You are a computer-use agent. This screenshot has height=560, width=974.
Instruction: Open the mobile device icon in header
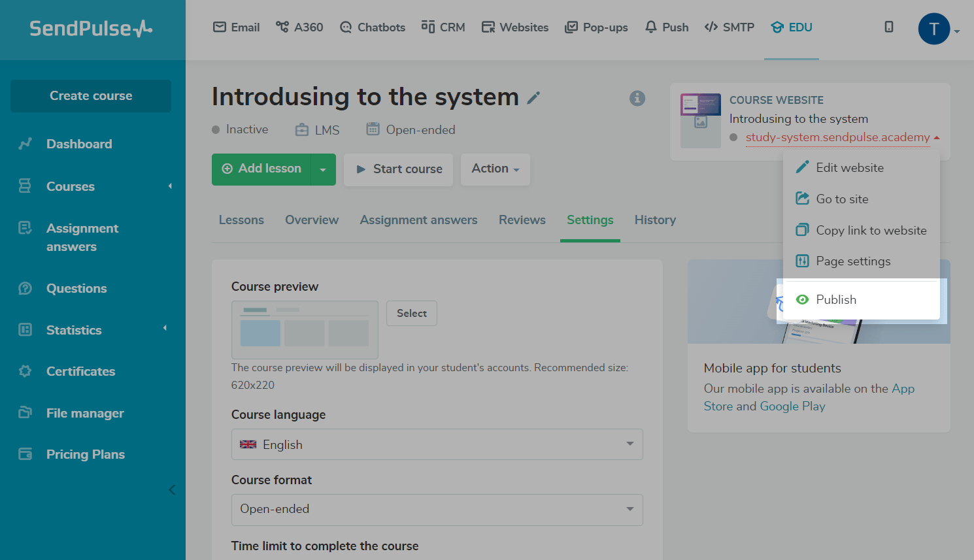tap(889, 27)
